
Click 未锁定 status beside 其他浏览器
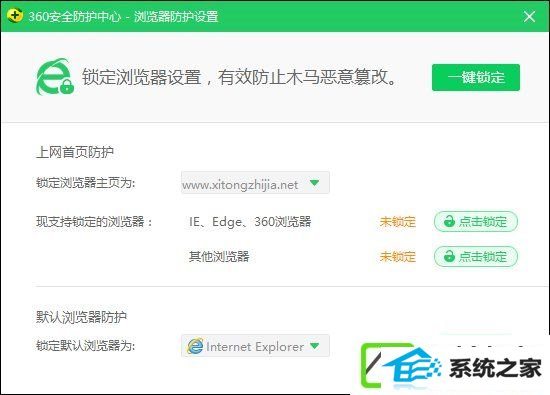397,257
